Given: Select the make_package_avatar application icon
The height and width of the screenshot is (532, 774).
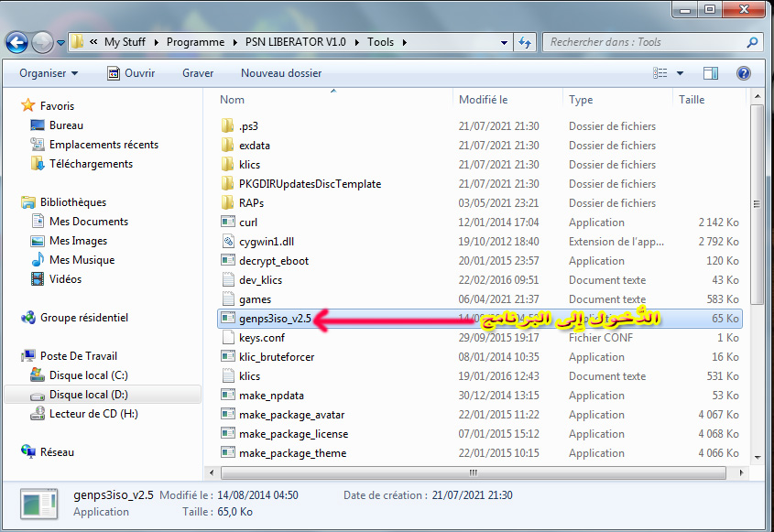Looking at the screenshot, I should 229,415.
